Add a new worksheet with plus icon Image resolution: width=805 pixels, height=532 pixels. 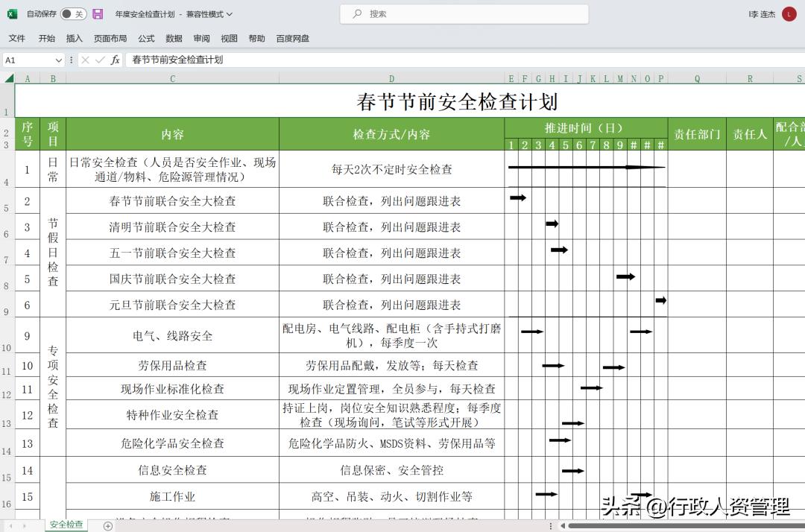tap(109, 525)
